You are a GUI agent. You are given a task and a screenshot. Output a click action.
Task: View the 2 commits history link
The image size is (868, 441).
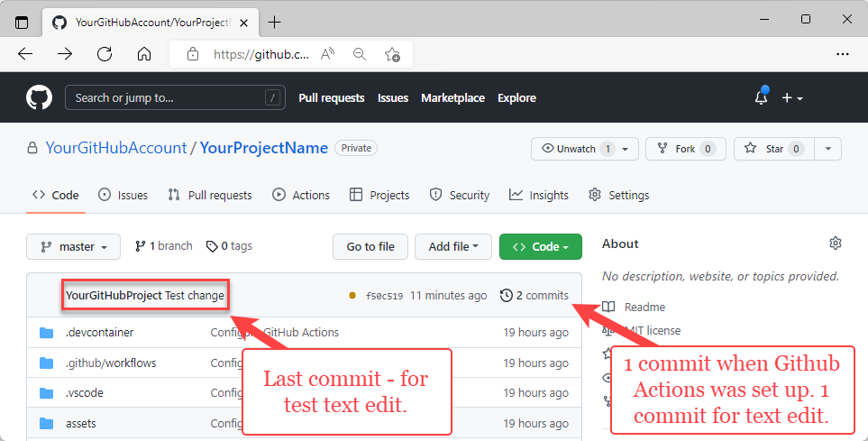pyautogui.click(x=535, y=295)
